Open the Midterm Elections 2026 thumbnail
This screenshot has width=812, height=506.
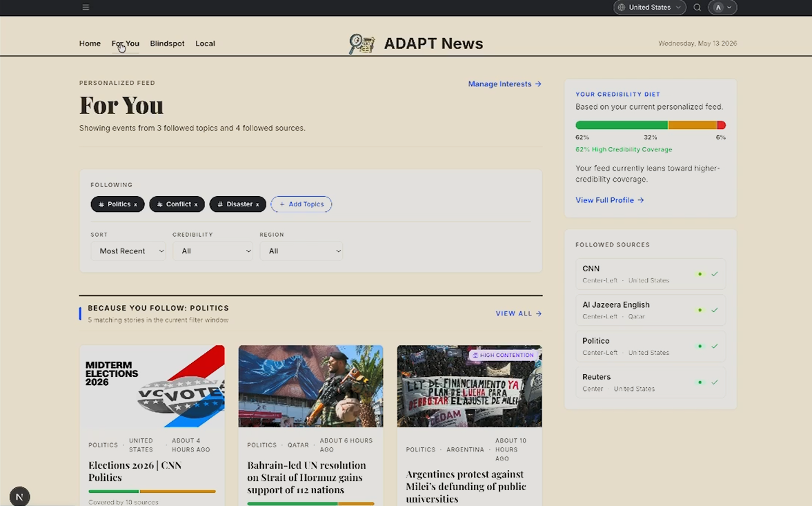pyautogui.click(x=152, y=387)
